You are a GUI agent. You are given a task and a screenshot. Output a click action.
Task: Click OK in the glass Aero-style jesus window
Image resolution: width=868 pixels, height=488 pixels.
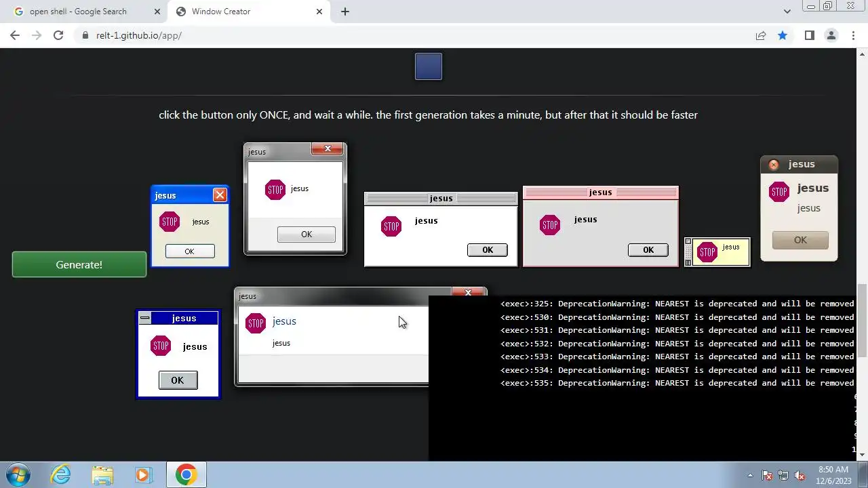[307, 235]
